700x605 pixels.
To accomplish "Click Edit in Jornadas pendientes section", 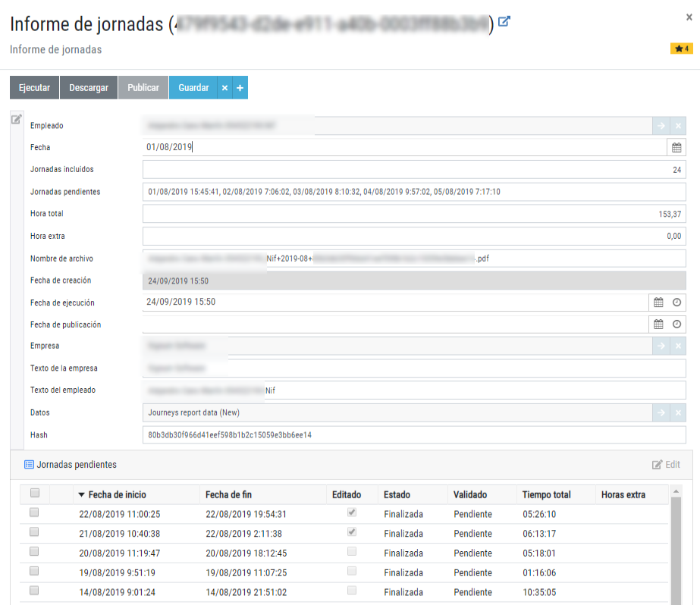I will (666, 465).
